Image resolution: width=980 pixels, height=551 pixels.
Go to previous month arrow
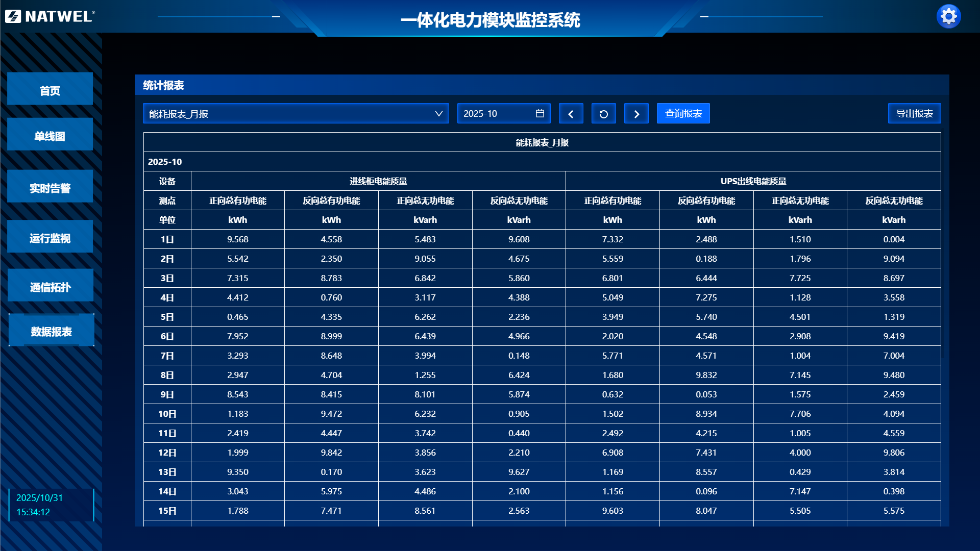(571, 114)
